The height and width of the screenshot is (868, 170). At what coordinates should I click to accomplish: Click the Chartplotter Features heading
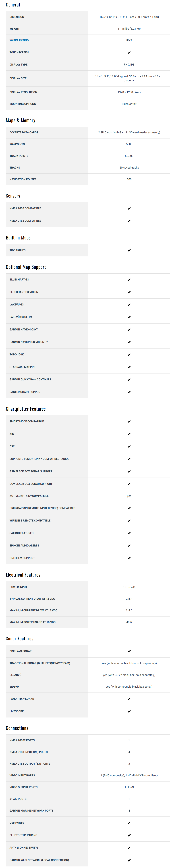pos(26,409)
